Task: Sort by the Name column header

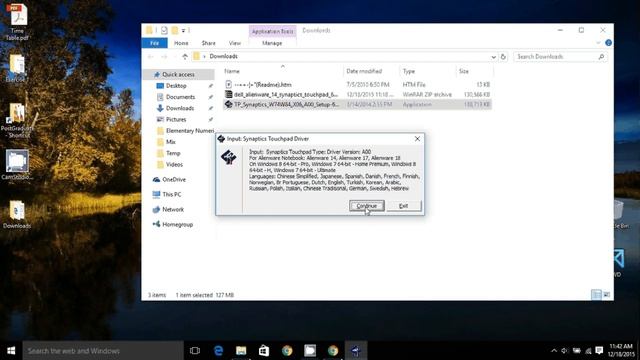Action: 232,71
